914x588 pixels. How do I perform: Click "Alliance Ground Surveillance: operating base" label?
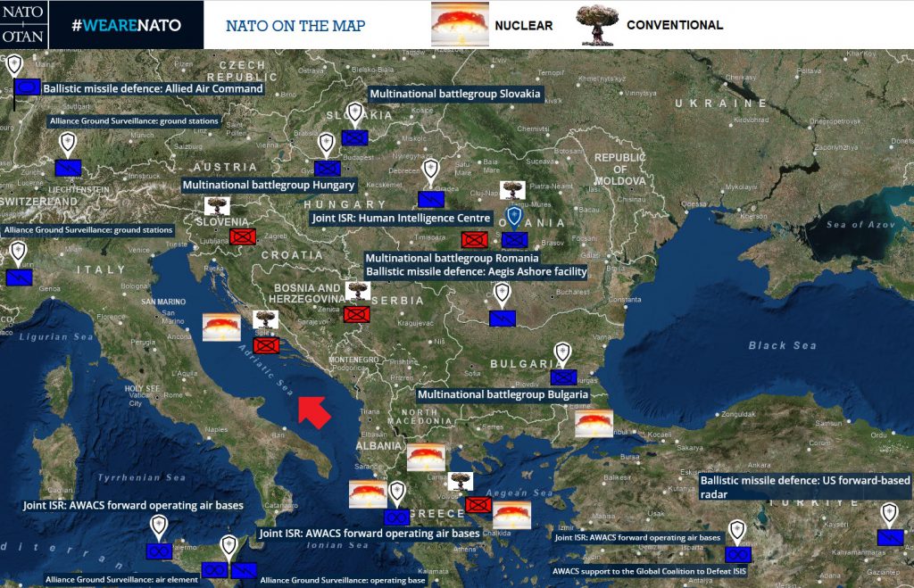343,580
